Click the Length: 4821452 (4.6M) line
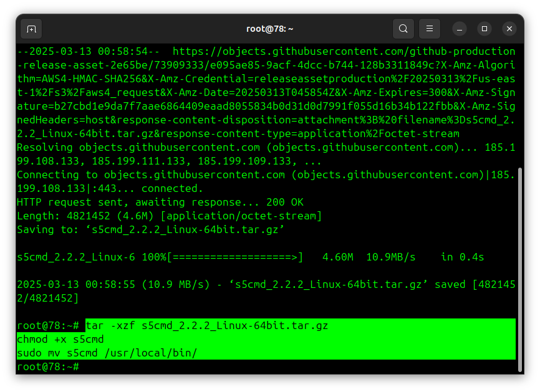This screenshot has height=392, width=540. (x=169, y=216)
